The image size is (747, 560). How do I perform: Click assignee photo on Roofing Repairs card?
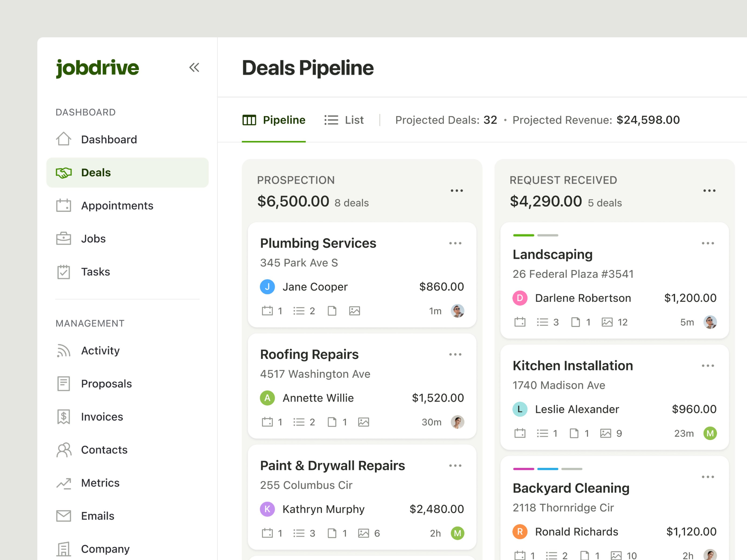coord(457,422)
